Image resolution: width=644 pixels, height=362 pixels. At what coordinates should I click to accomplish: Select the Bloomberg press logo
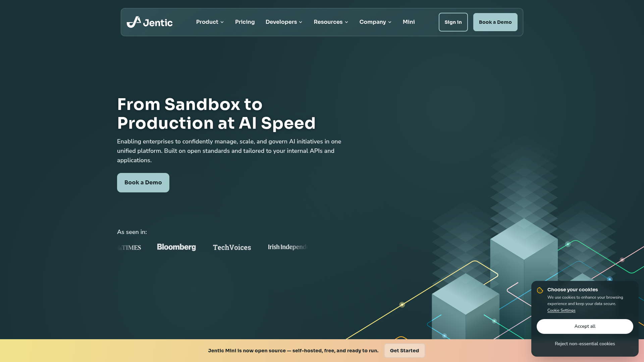(176, 247)
